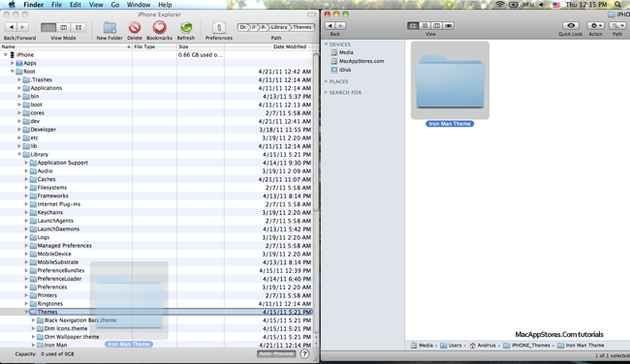Switch Finder window to column view
Image resolution: width=630 pixels, height=364 pixels.
click(436, 26)
